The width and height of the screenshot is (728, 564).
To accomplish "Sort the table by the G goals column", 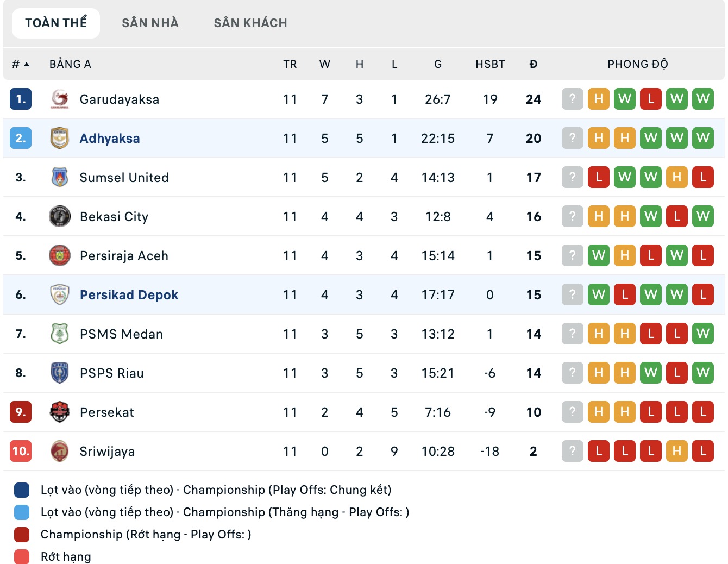I will click(438, 64).
